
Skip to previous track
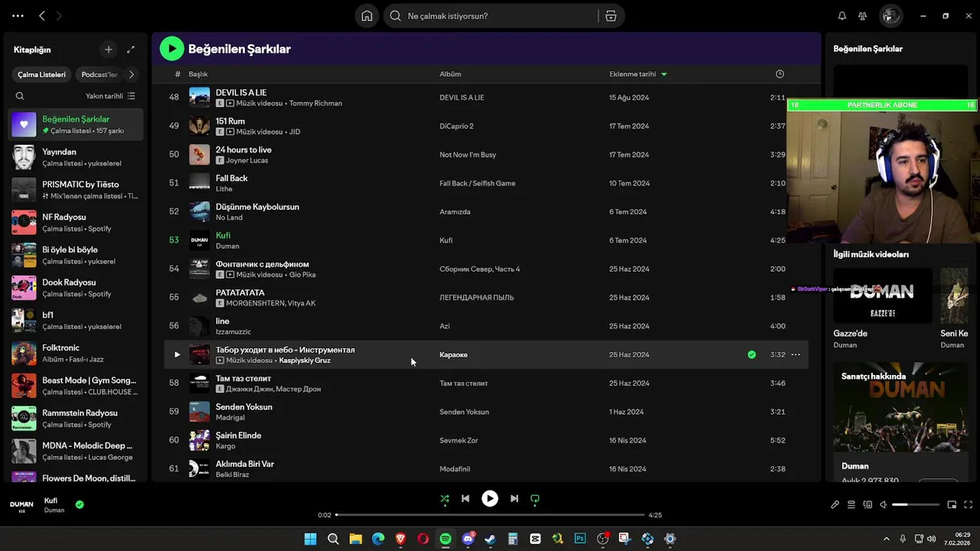(465, 499)
